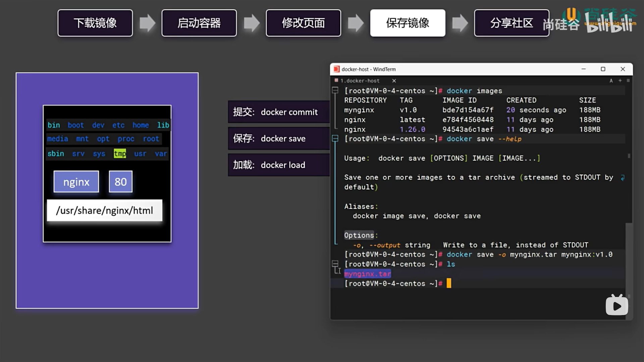
Task: Click the 'proc' directory name
Action: click(x=126, y=139)
